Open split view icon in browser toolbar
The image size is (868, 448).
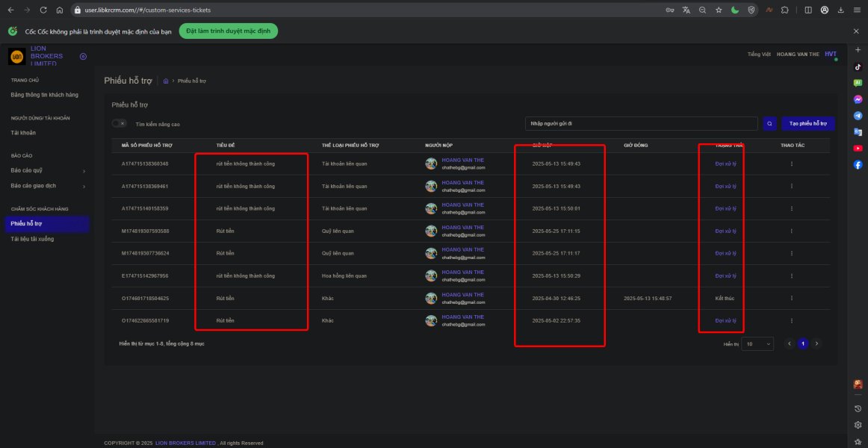808,10
